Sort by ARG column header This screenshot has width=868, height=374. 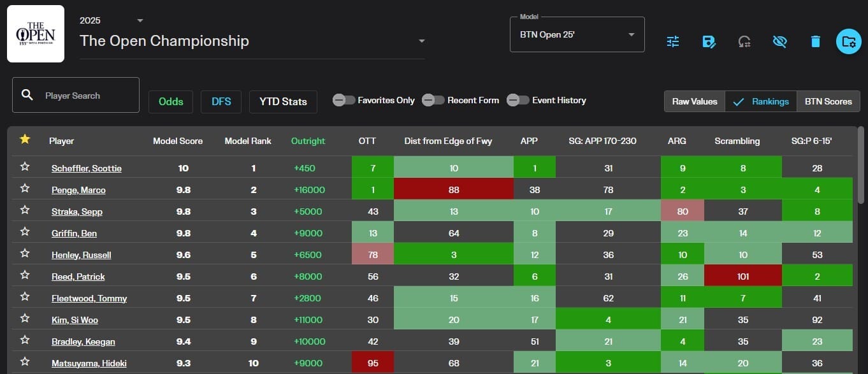point(677,141)
